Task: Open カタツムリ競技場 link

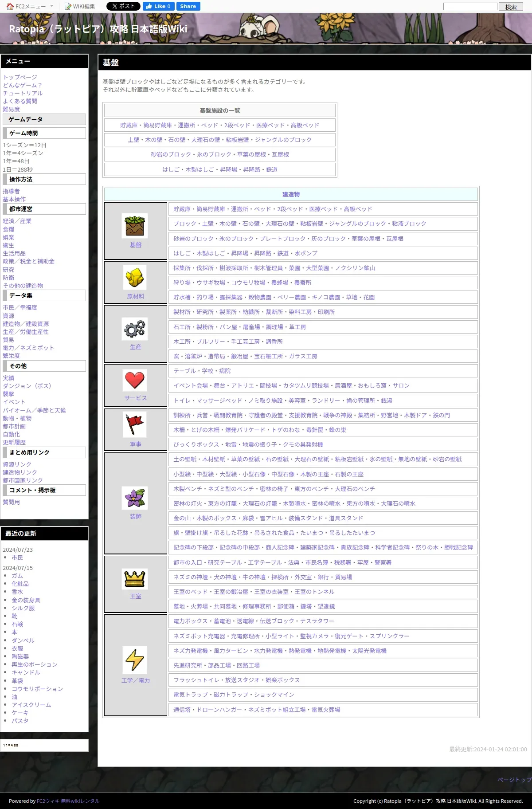Action: (x=306, y=385)
